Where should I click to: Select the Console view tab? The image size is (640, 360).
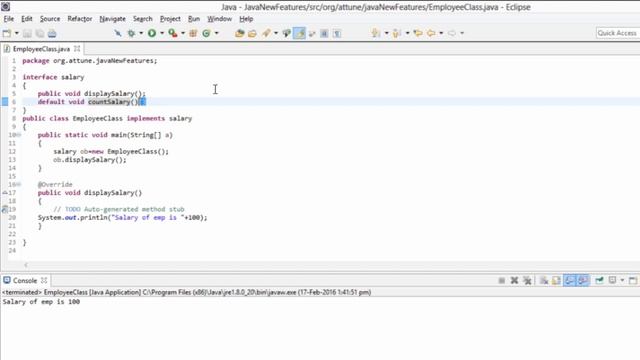pos(25,280)
